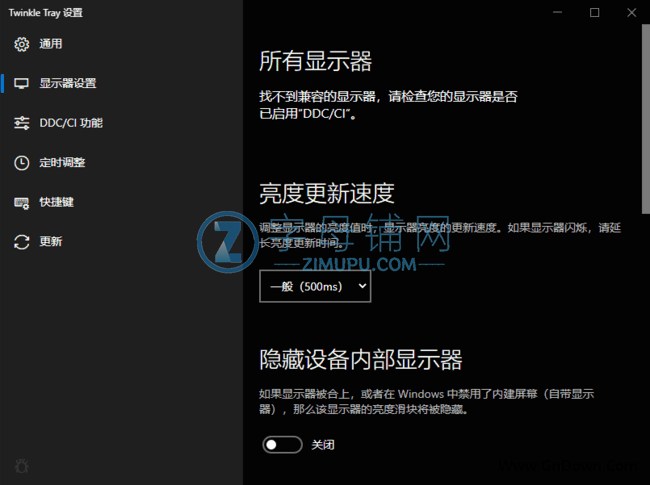
Task: Click the gear icon next to 通用
Action: 22,44
